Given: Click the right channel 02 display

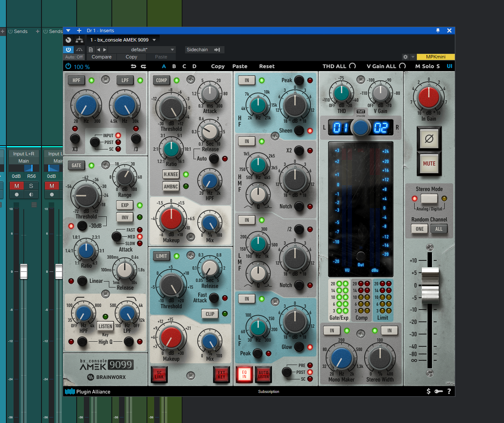Looking at the screenshot, I should [x=381, y=128].
